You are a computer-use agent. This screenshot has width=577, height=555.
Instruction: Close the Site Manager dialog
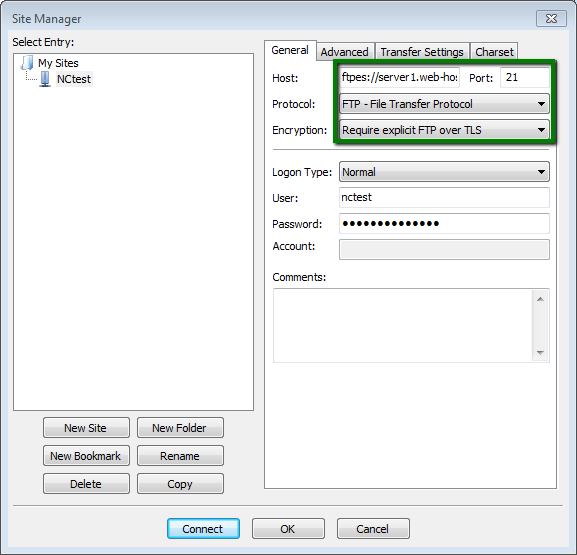tap(551, 19)
